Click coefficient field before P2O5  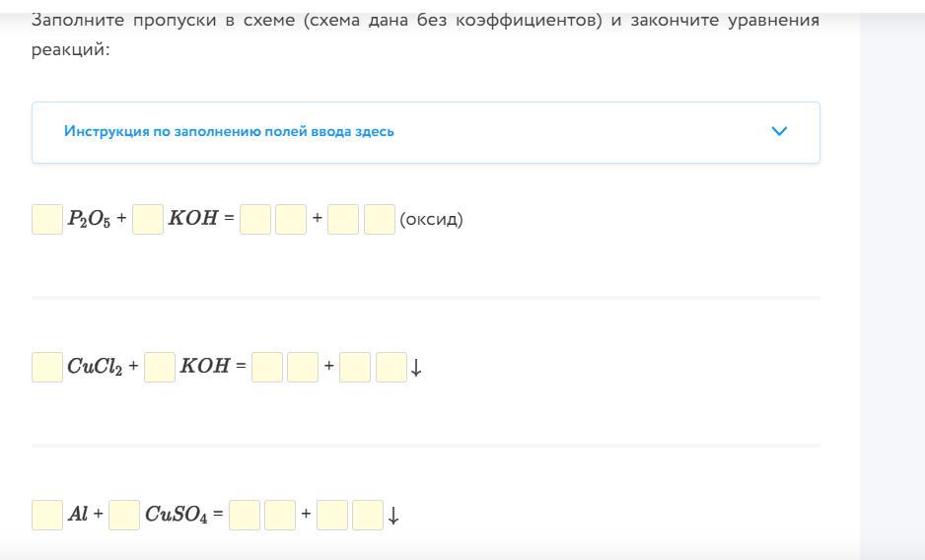(47, 220)
